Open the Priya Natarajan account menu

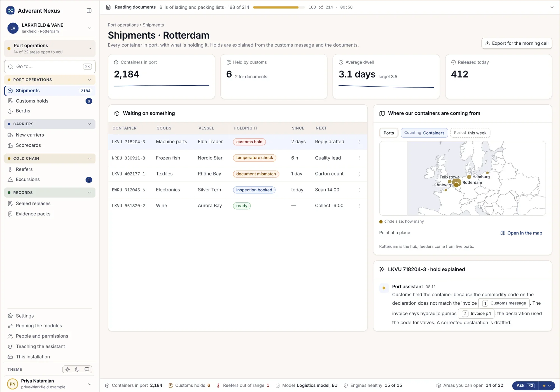tap(50, 384)
